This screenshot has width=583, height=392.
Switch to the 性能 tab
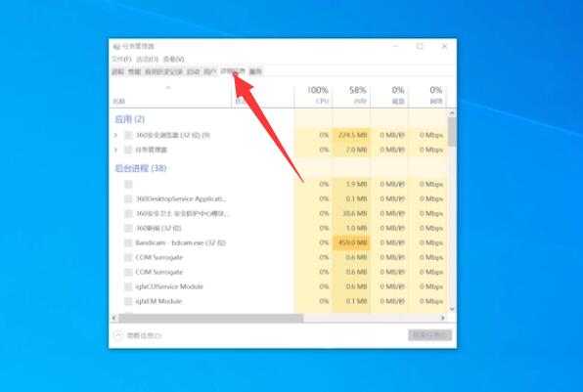134,71
